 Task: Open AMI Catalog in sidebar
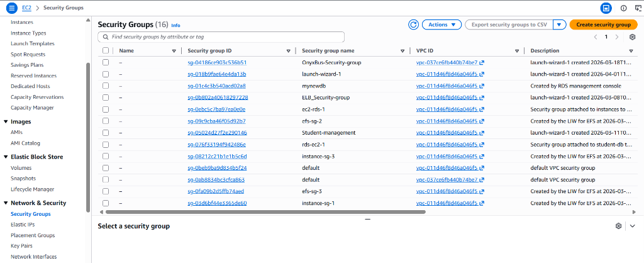tap(25, 143)
